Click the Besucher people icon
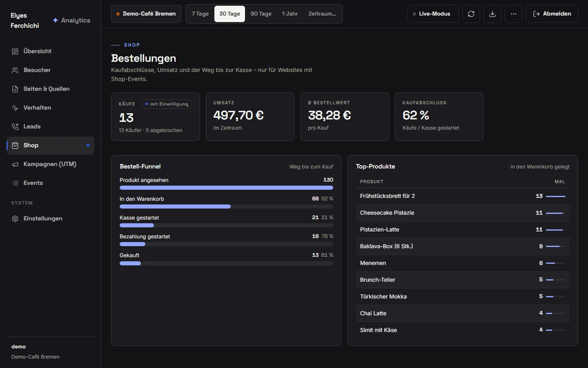Image resolution: width=588 pixels, height=368 pixels. [x=15, y=70]
